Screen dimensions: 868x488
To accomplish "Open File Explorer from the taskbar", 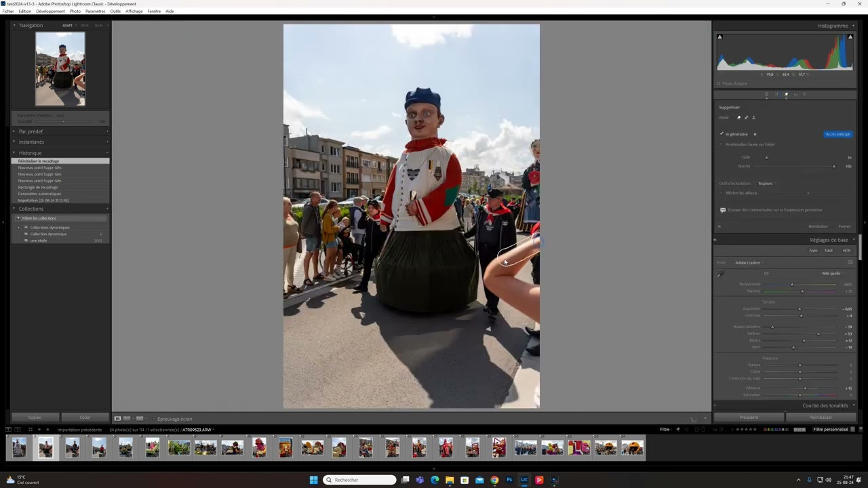I will point(450,480).
